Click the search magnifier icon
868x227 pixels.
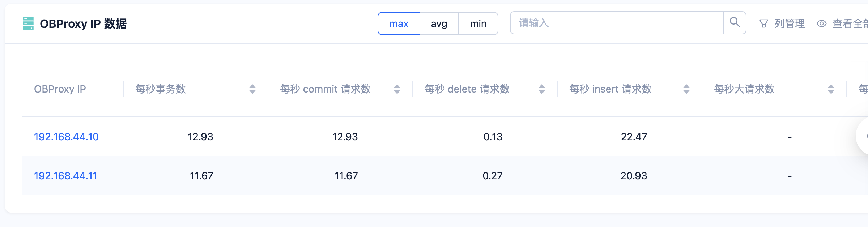point(735,23)
